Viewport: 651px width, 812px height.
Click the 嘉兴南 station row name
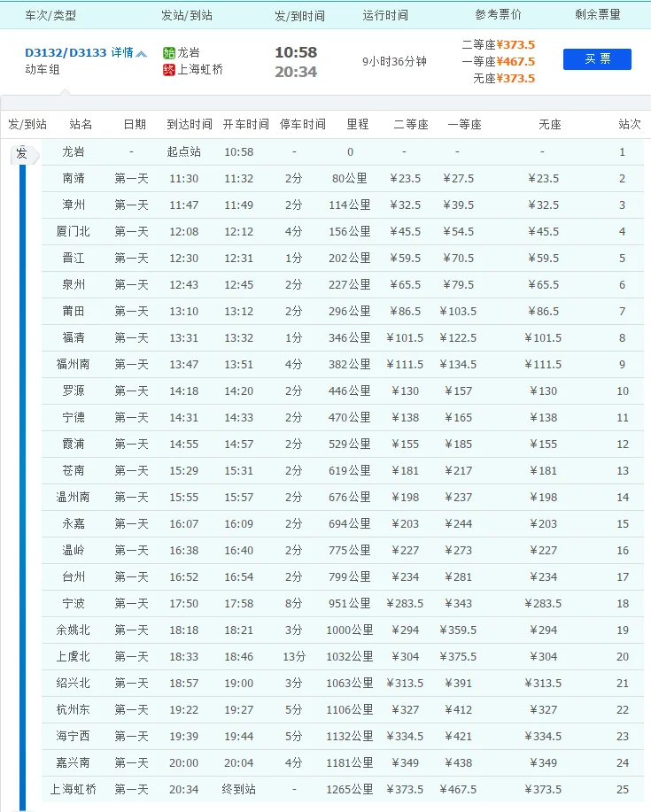coord(73,762)
